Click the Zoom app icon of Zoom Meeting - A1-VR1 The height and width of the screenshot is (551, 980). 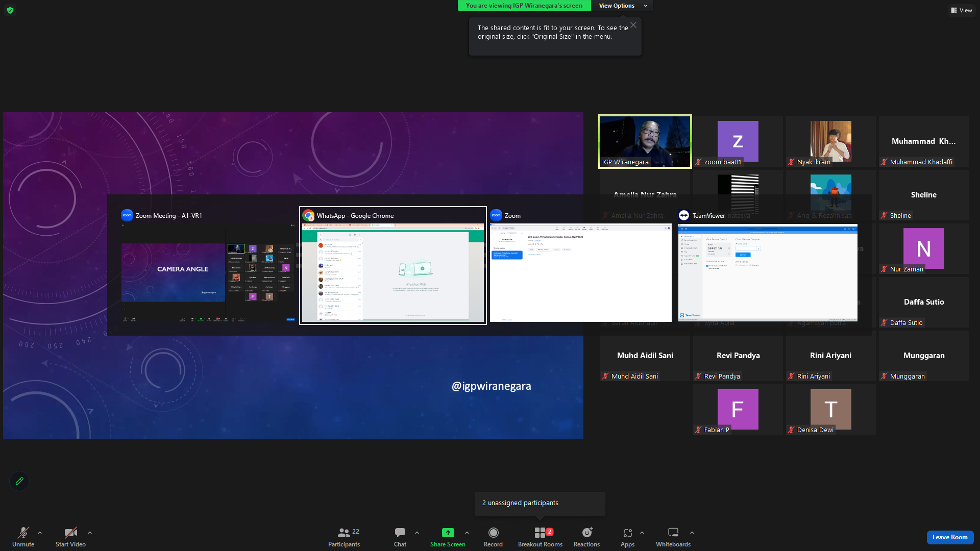(x=127, y=215)
